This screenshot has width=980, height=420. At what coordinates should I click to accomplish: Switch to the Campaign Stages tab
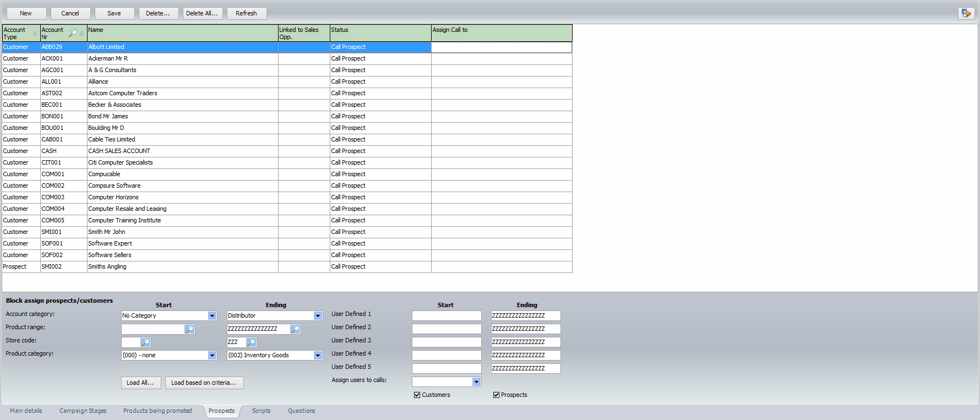pos(83,411)
